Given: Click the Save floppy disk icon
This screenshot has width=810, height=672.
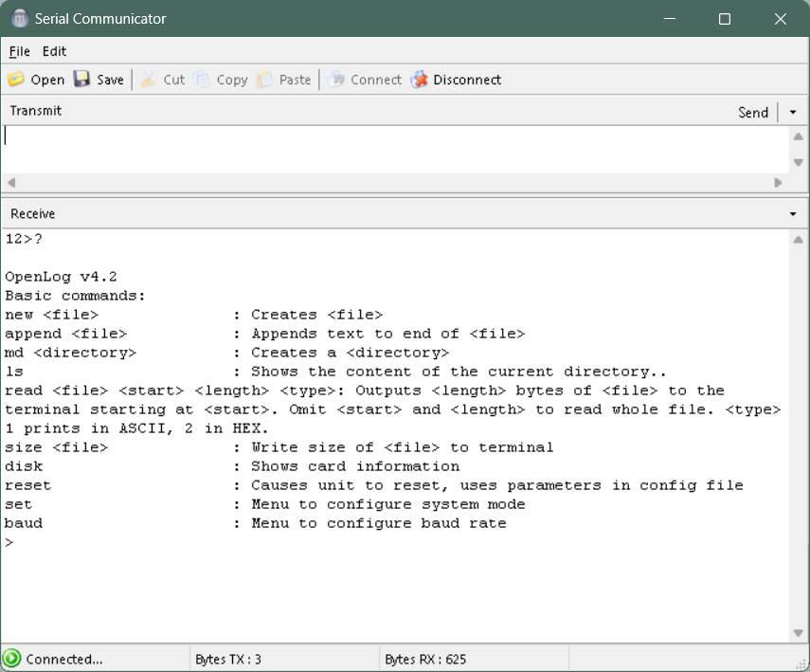Looking at the screenshot, I should (82, 80).
